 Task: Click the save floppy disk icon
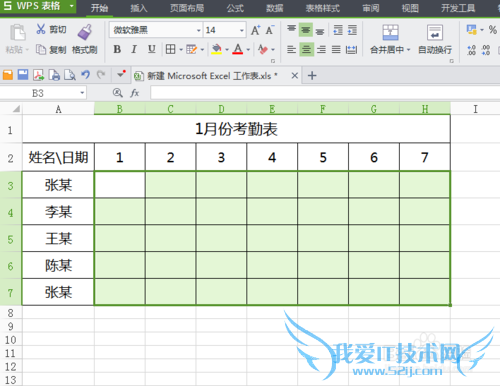[23, 75]
